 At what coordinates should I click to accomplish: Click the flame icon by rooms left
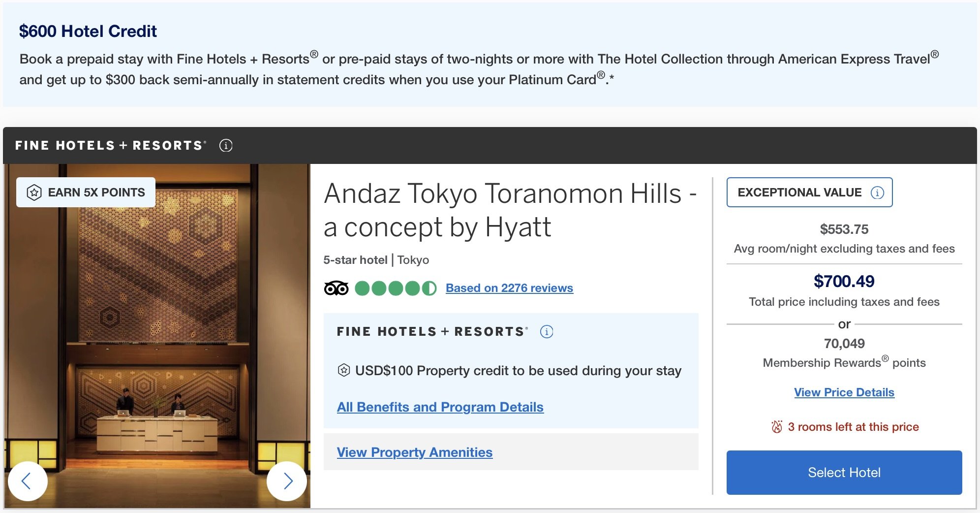click(x=777, y=426)
